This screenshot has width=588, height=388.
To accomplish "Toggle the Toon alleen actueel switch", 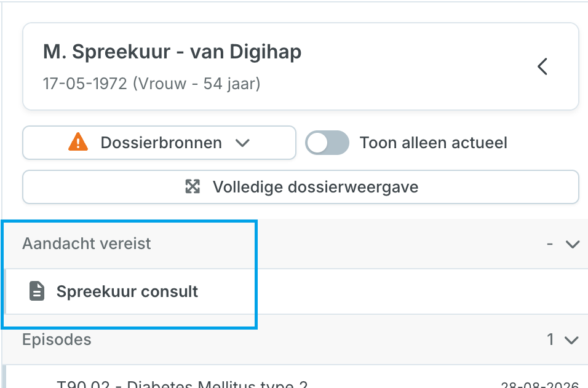I will tap(327, 143).
